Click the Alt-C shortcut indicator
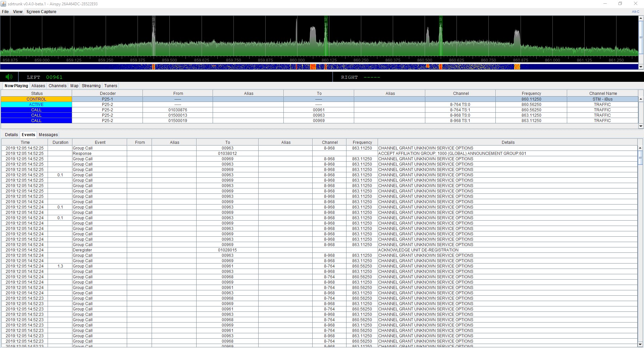This screenshot has height=348, width=644. click(635, 11)
